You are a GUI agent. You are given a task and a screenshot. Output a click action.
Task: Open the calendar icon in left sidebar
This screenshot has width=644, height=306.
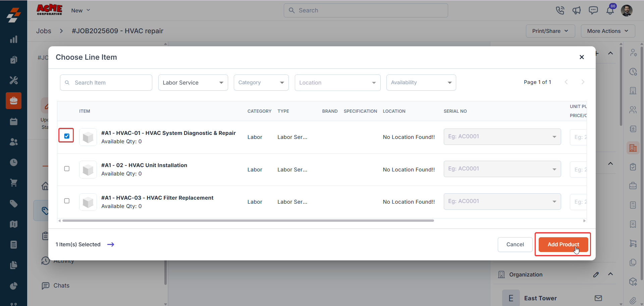(x=13, y=121)
